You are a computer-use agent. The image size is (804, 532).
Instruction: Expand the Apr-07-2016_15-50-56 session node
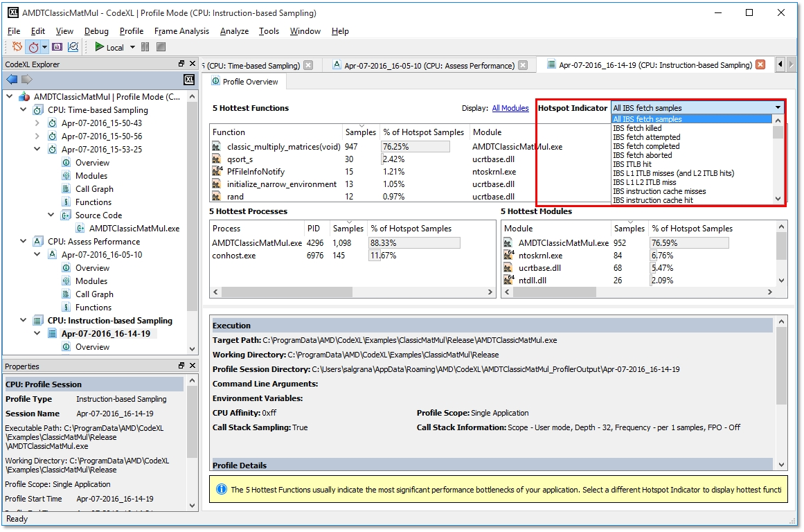(x=37, y=136)
